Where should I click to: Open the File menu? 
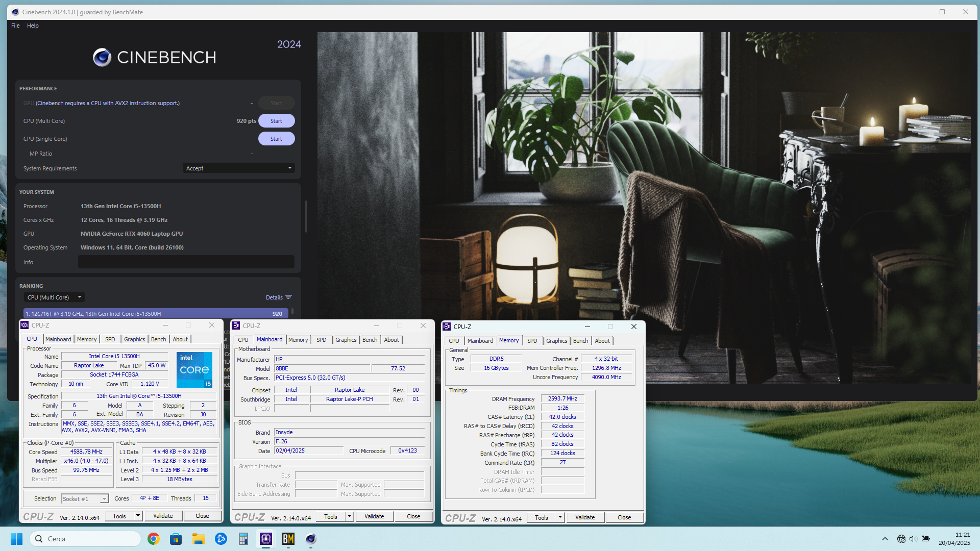(15, 26)
